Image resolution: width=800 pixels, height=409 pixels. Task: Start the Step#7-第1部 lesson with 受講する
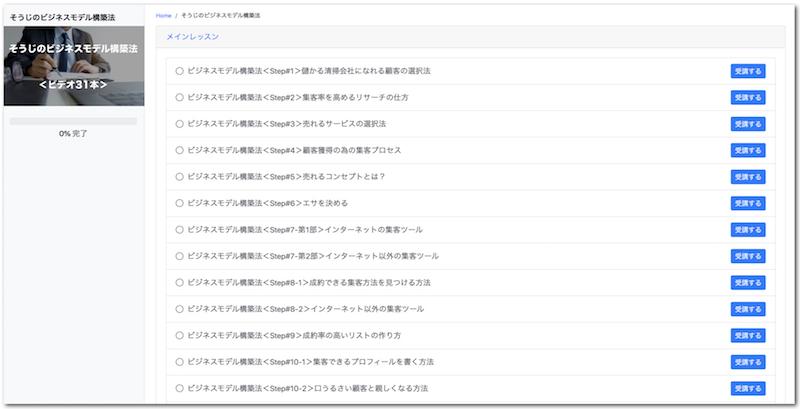747,230
